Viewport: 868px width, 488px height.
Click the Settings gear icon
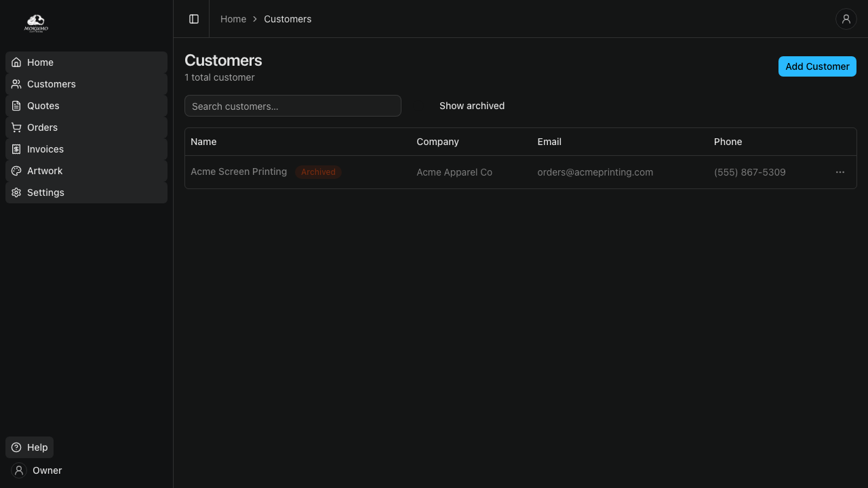(x=16, y=192)
